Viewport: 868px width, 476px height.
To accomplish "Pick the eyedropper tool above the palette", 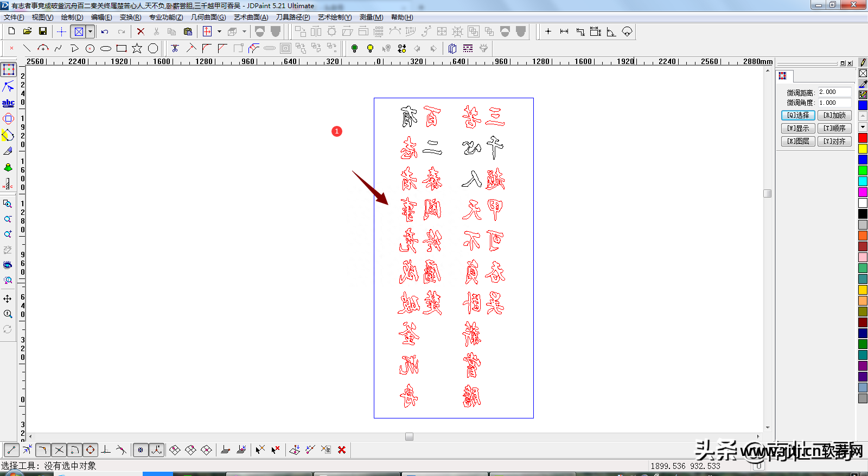I will [x=863, y=84].
